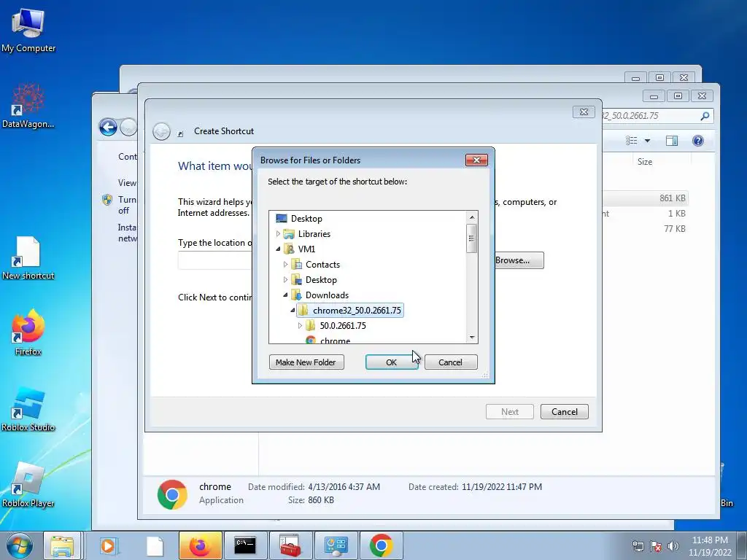Click the 77 KB file row in Explorer

(645, 228)
